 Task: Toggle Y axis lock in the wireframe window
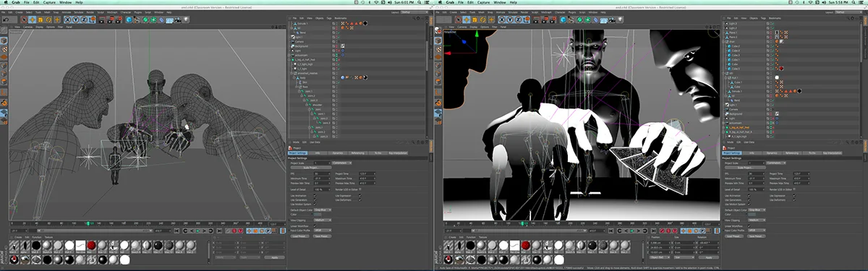click(x=76, y=20)
